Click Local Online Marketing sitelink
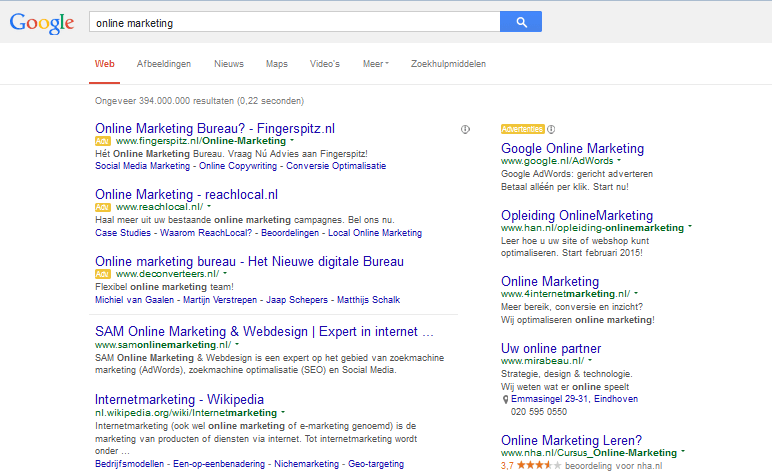Image resolution: width=772 pixels, height=474 pixels. click(x=375, y=233)
